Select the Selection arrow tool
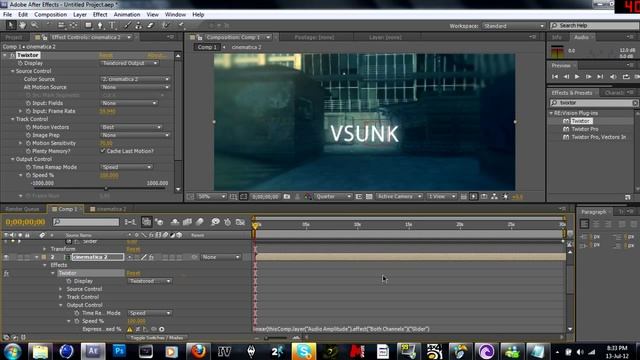The width and height of the screenshot is (640, 360). click(11, 25)
